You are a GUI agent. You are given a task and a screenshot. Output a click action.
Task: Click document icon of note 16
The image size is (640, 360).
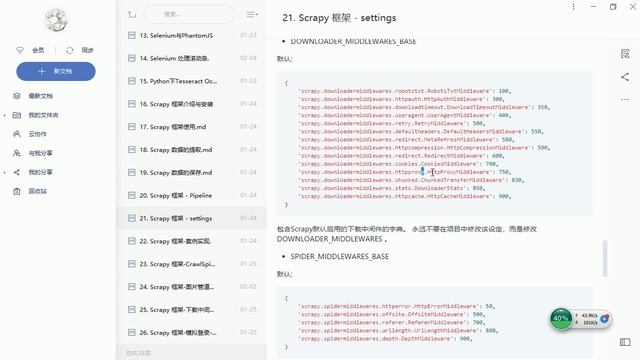coord(131,104)
